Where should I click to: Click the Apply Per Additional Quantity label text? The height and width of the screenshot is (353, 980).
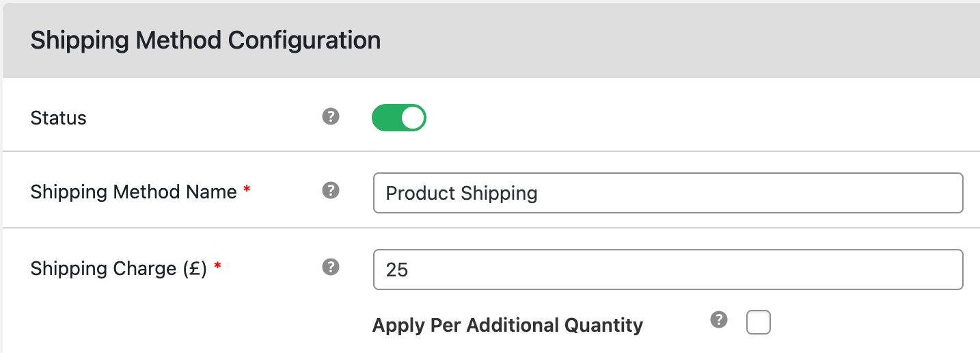pyautogui.click(x=508, y=325)
